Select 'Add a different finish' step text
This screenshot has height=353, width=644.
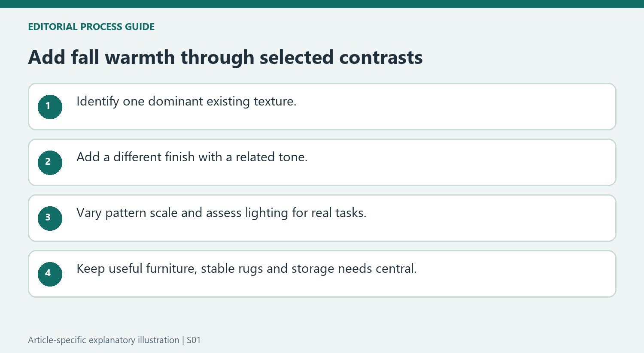(x=192, y=157)
